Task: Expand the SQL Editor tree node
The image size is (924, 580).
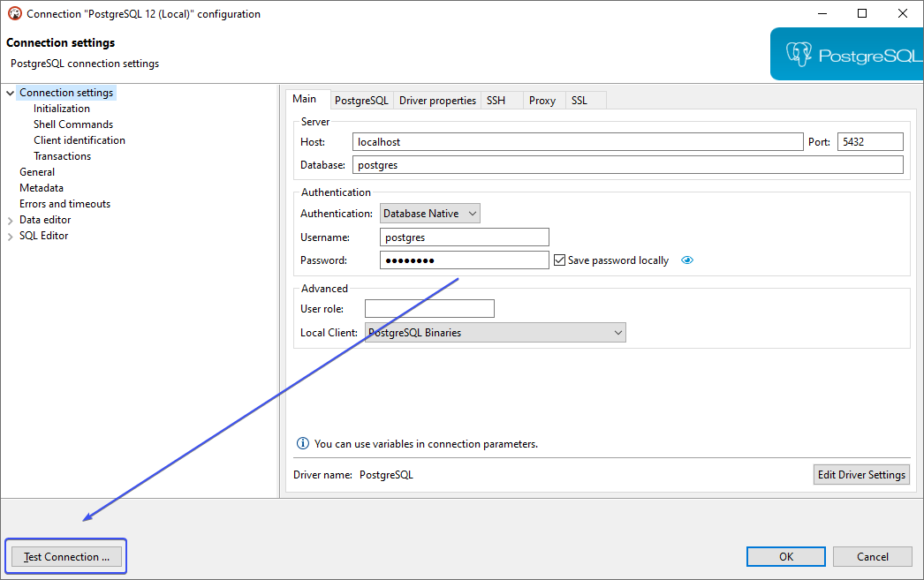Action: pos(10,235)
